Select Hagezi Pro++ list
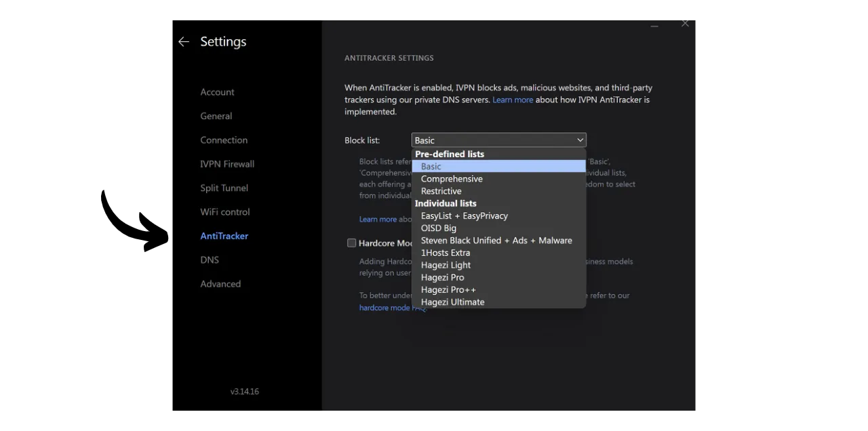 (499, 290)
